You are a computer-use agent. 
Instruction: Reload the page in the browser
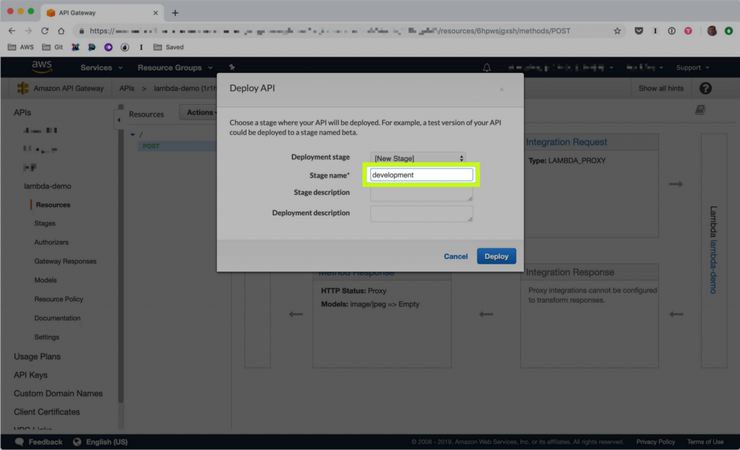click(x=45, y=31)
